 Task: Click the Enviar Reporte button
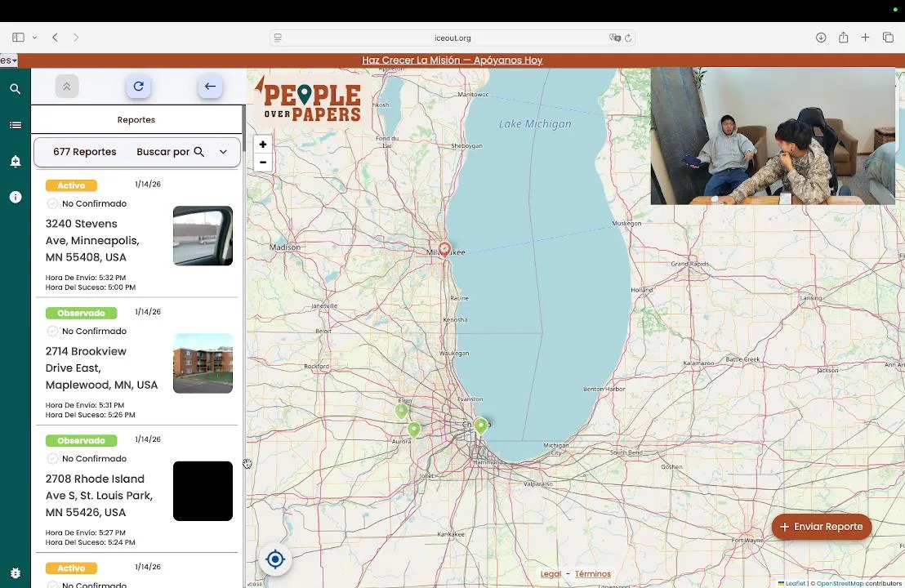pyautogui.click(x=822, y=527)
